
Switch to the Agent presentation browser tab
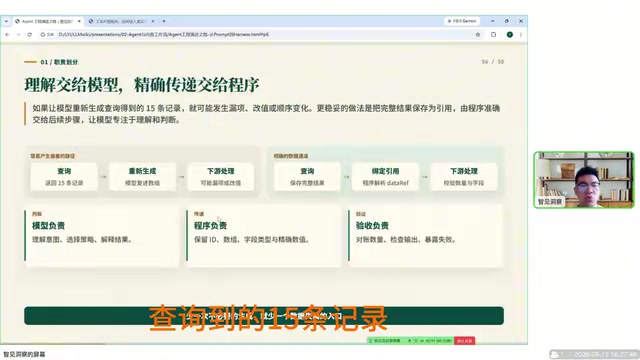pyautogui.click(x=48, y=21)
